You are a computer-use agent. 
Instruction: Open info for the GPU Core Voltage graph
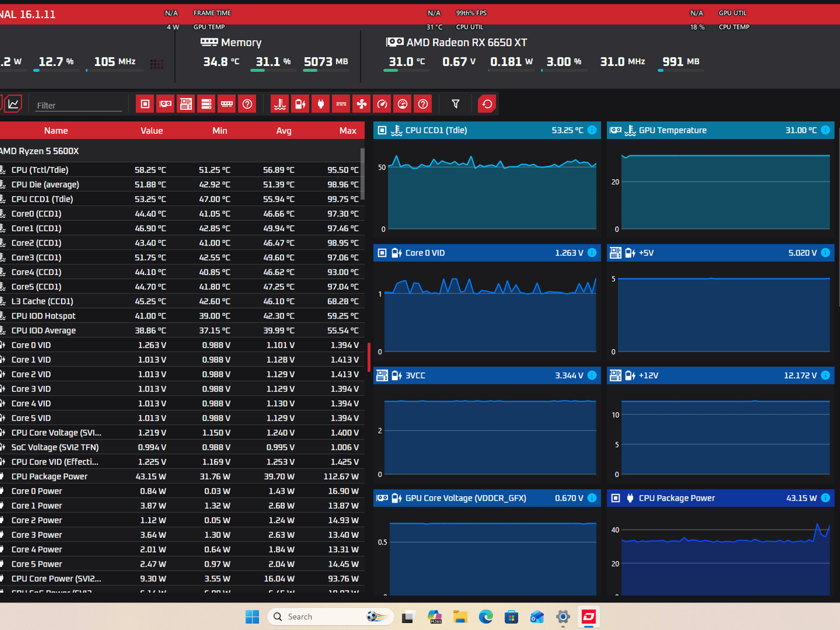[592, 498]
